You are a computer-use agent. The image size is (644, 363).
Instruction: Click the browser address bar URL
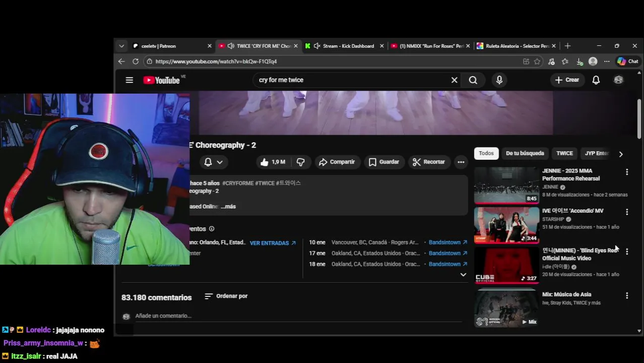point(216,62)
